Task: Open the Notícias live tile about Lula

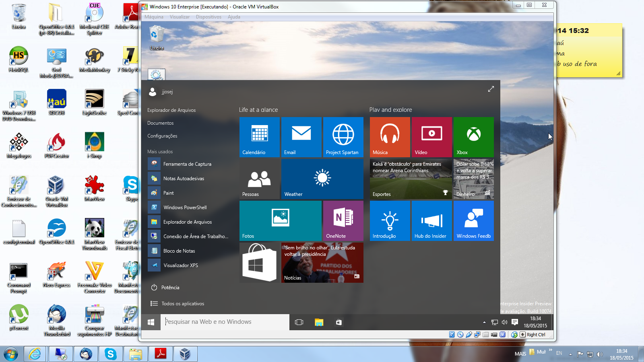Action: (322, 262)
